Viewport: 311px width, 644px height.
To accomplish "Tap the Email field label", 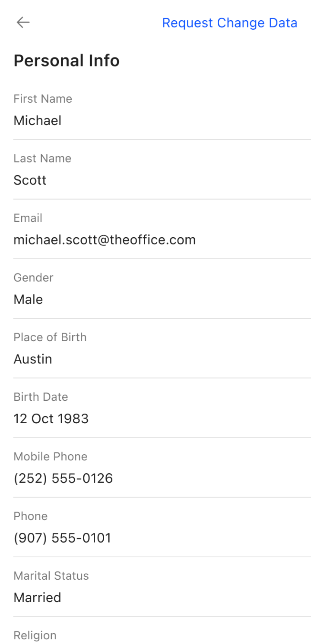I will click(x=28, y=218).
